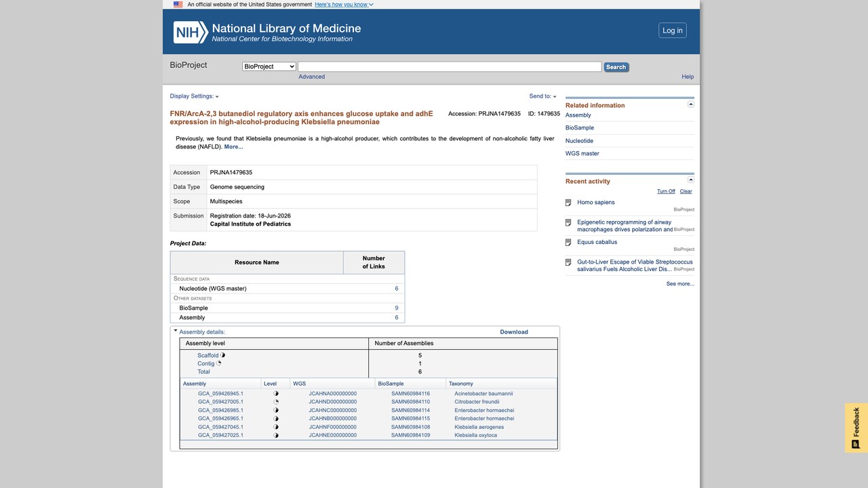This screenshot has height=488, width=868.
Task: Open WGS record JCAHNC000000000
Action: 332,411
